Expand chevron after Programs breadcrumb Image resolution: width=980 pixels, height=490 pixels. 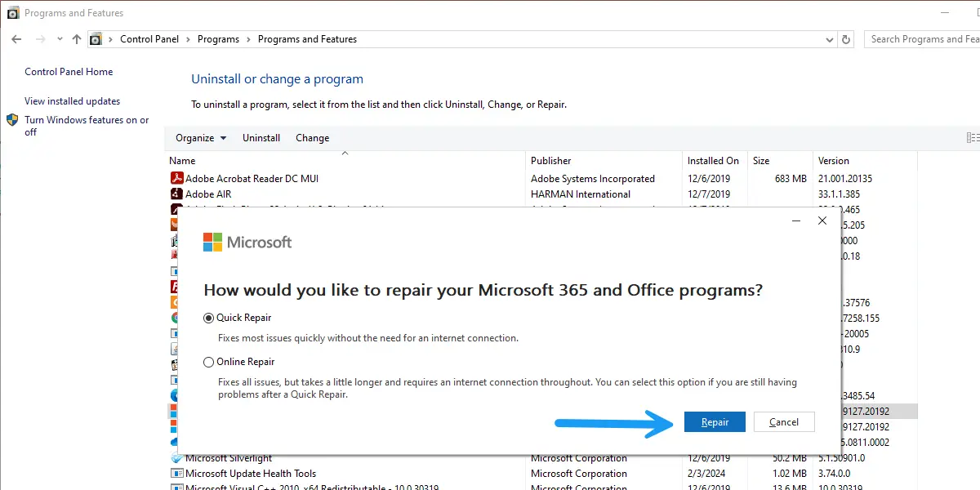(x=248, y=39)
